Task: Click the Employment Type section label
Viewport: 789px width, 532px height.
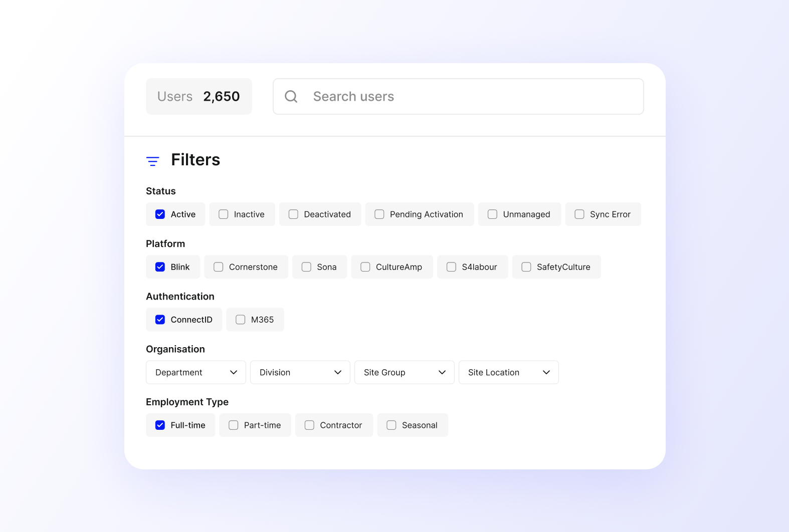Action: coord(187,402)
